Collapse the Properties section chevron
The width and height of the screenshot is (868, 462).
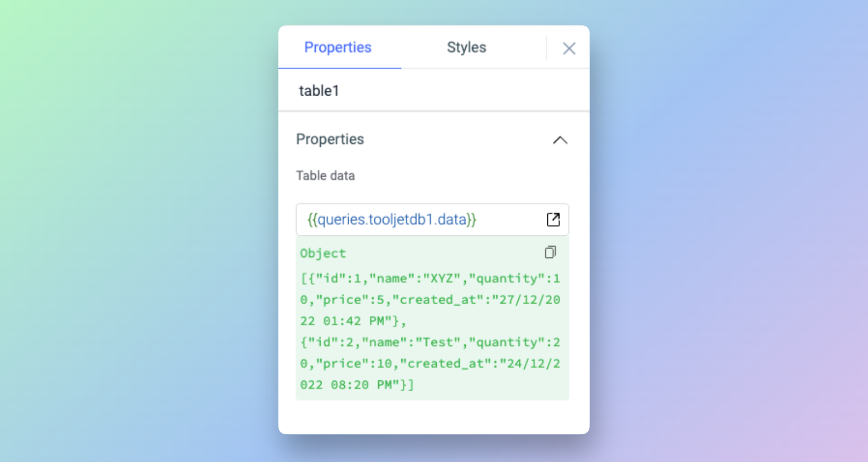[x=560, y=140]
